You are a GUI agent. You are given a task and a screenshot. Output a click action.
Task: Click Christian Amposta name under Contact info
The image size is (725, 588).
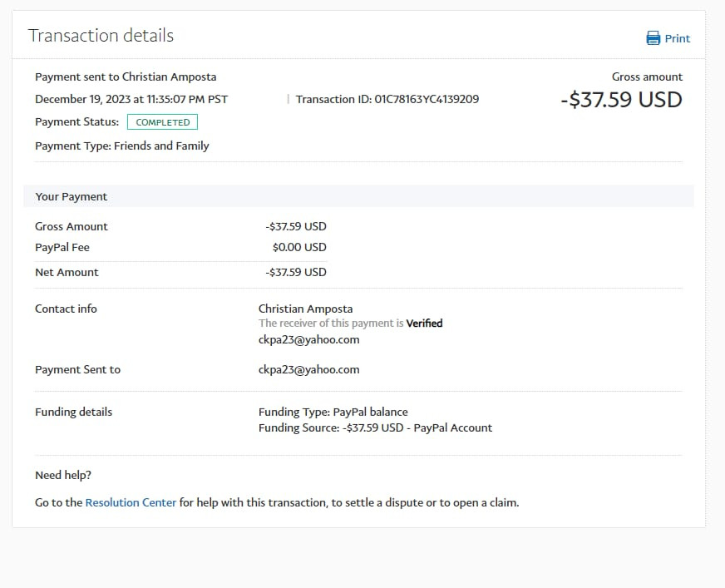(x=305, y=309)
